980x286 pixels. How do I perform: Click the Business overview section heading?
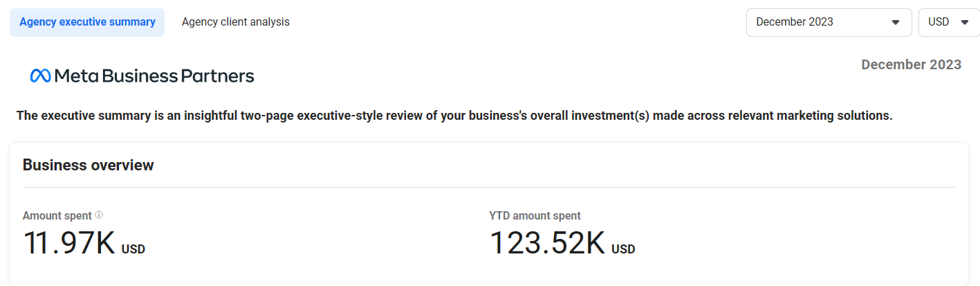pyautogui.click(x=88, y=165)
